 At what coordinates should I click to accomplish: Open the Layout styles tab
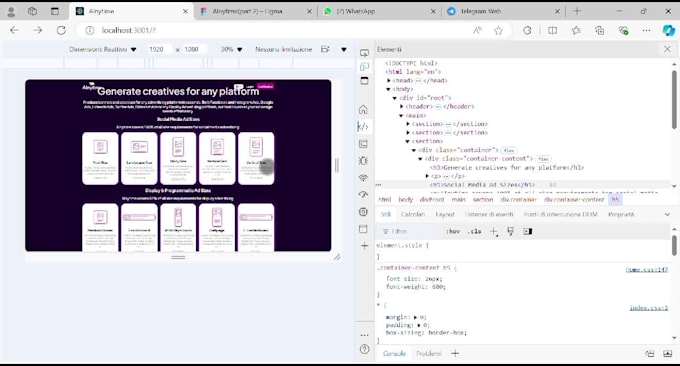click(445, 215)
